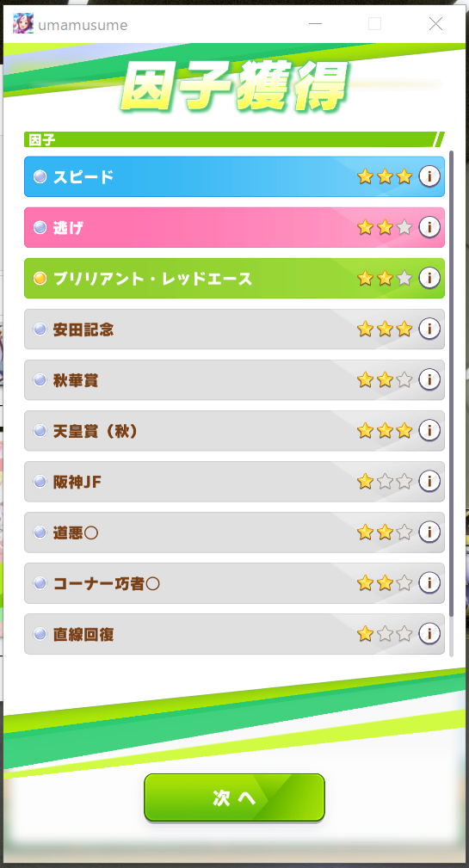Select the 安田記念 factor row
The width and height of the screenshot is (469, 868).
point(234,329)
